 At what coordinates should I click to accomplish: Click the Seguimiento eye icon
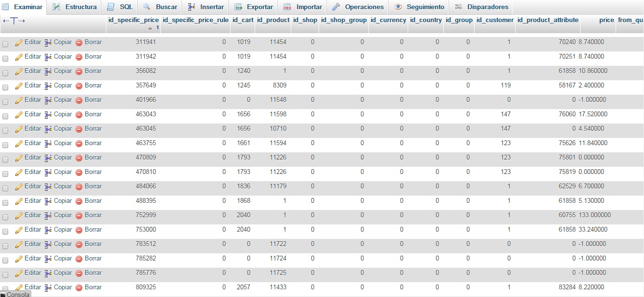[x=398, y=7]
